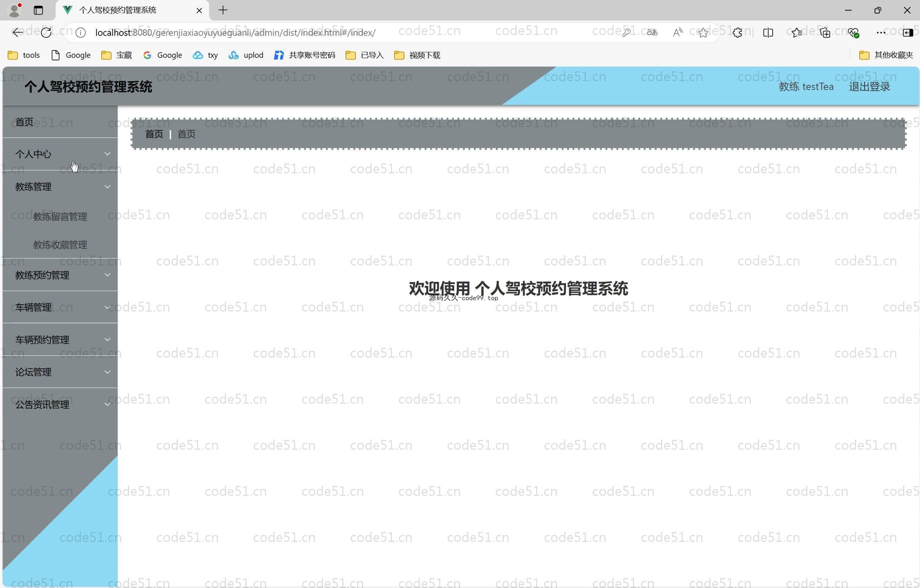Select 首页 in the sidebar menu
Screen dimensions: 920x588
click(60, 122)
